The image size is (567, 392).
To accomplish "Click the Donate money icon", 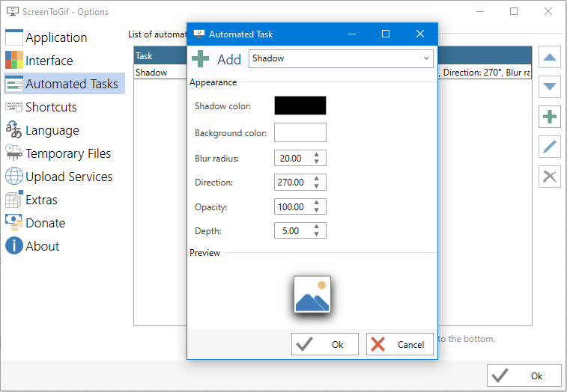I will (x=14, y=222).
